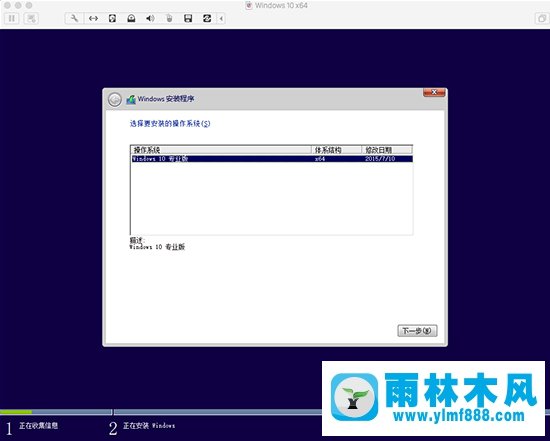Click the CD/DVD drive icon

131,18
